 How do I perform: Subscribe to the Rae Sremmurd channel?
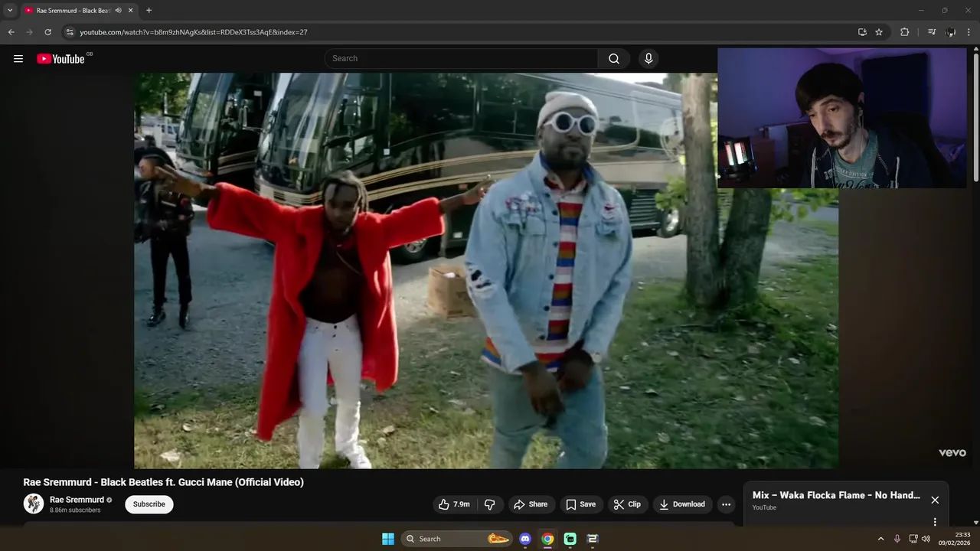[x=149, y=504]
